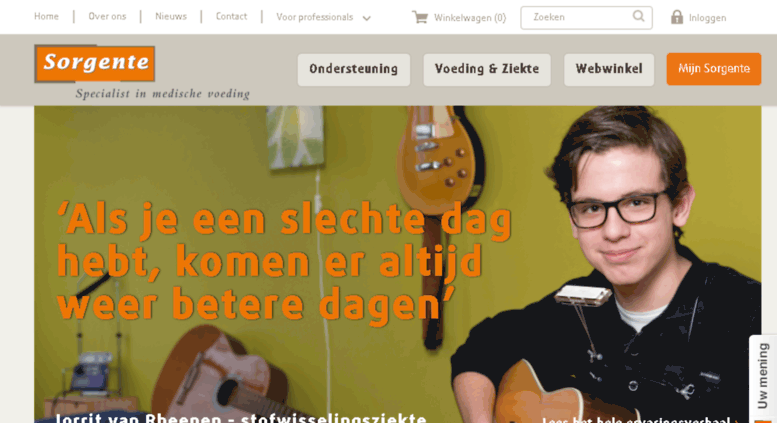Click the padlock login icon
This screenshot has height=423, width=777.
click(x=676, y=17)
